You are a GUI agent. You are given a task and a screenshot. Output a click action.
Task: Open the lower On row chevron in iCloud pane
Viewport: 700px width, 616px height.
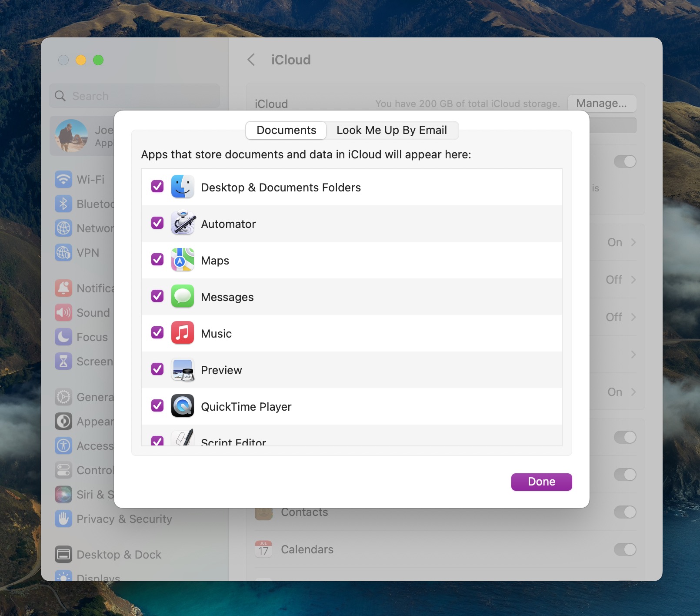pyautogui.click(x=633, y=392)
